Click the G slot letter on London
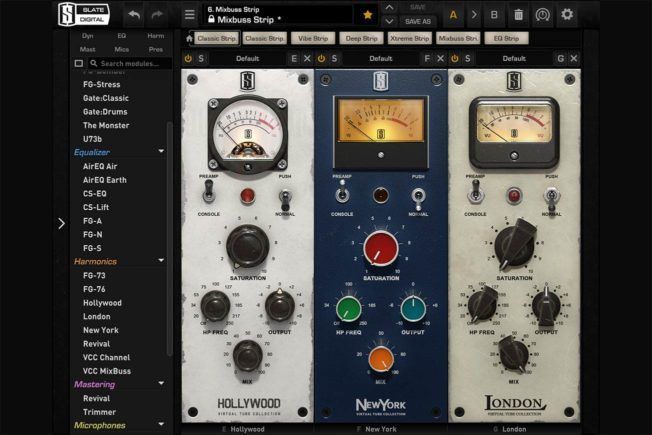This screenshot has height=435, width=652. pyautogui.click(x=561, y=59)
